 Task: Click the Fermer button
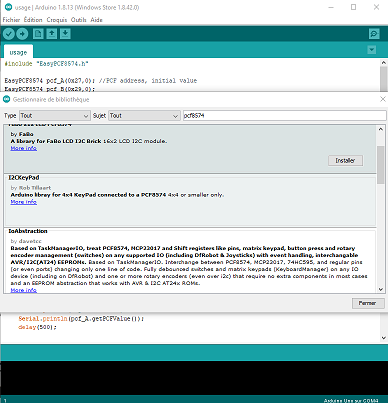(x=368, y=303)
